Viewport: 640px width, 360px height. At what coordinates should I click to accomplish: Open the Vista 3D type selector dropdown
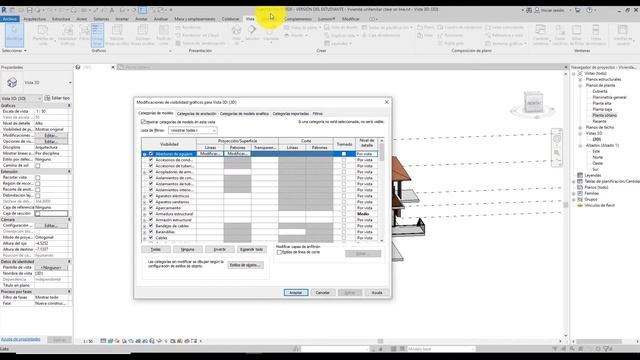coord(70,82)
